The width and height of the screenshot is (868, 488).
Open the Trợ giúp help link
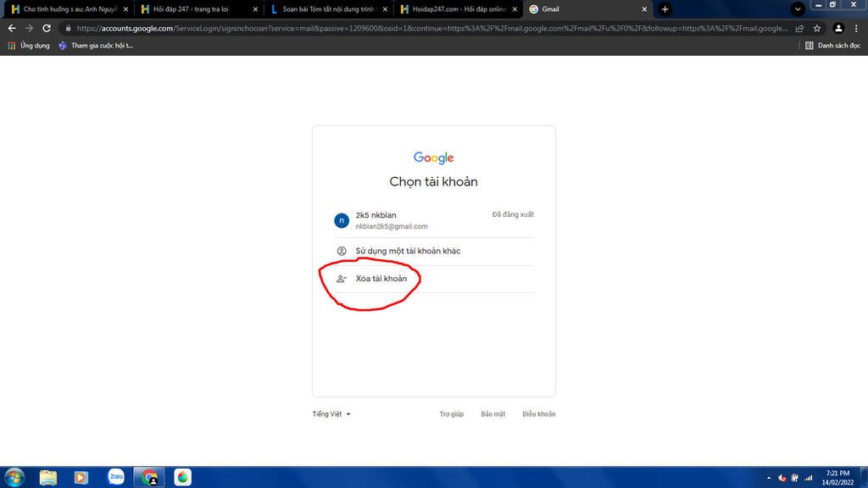coord(451,413)
